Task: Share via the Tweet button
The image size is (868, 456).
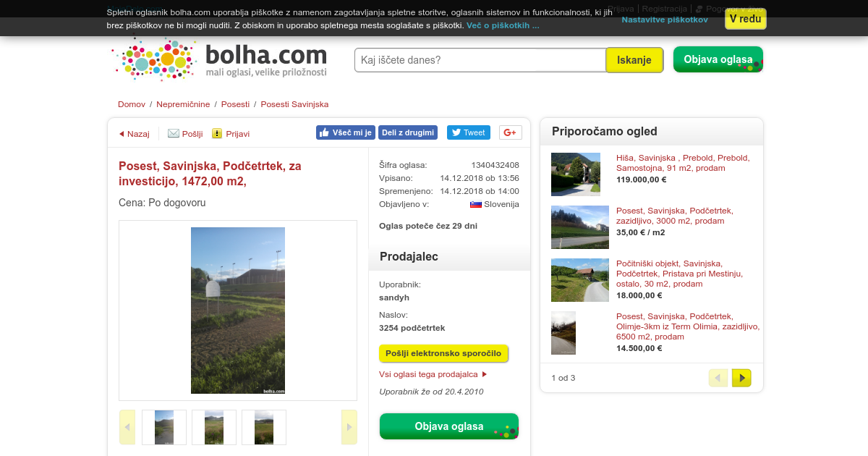Action: (x=468, y=132)
